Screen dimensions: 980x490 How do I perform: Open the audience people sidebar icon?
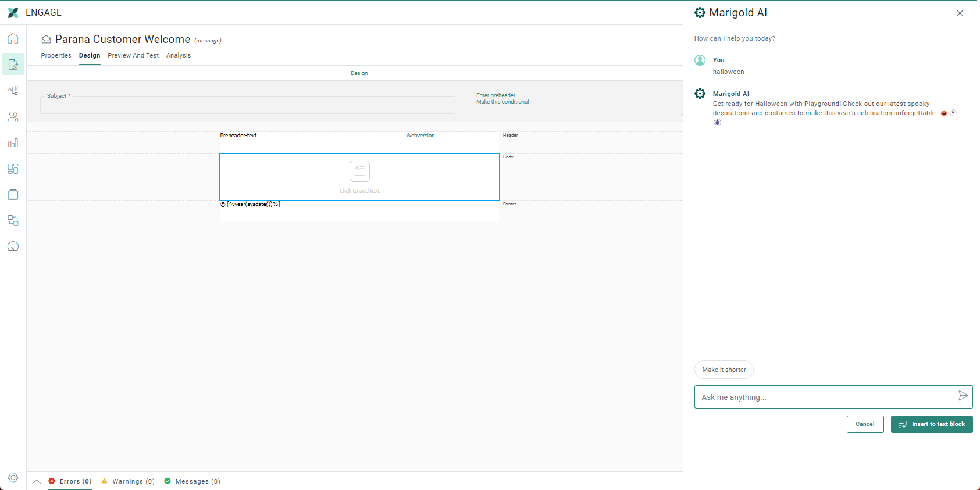[13, 116]
